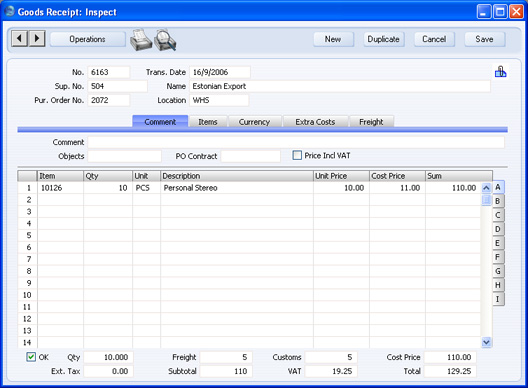This screenshot has height=388, width=528.
Task: Click item cell 10126 in row 1
Action: point(61,188)
